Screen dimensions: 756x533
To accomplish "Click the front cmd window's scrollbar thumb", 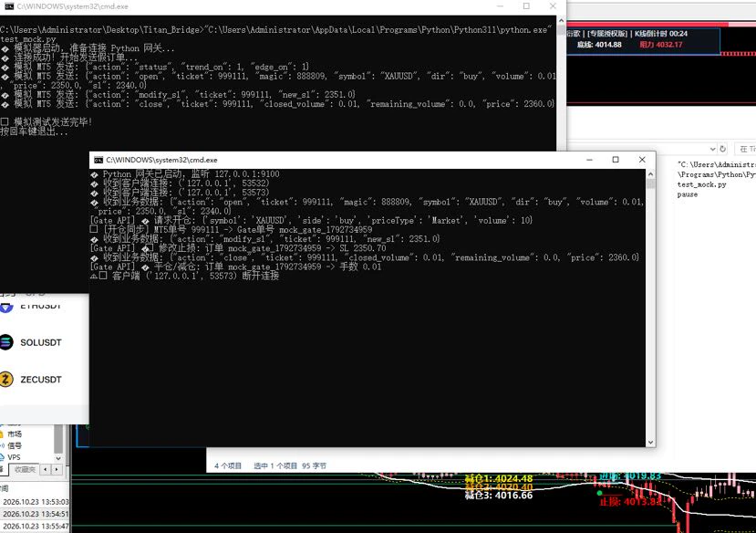I will (x=650, y=183).
